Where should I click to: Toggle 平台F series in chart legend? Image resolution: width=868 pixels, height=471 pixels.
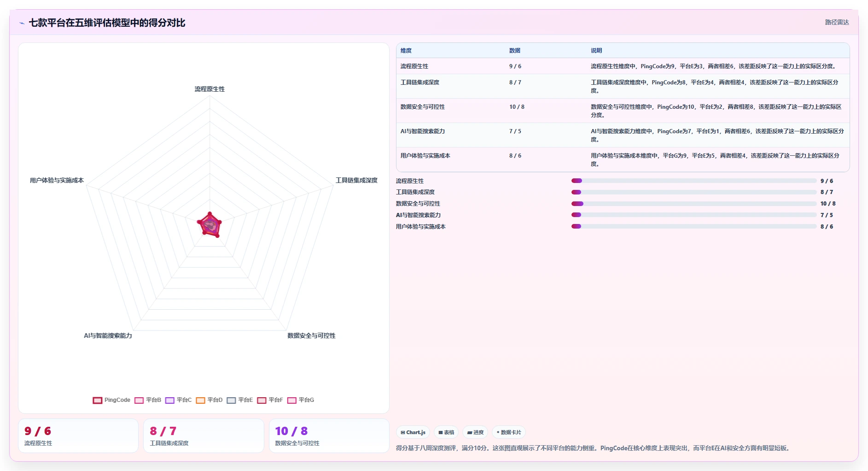click(270, 400)
